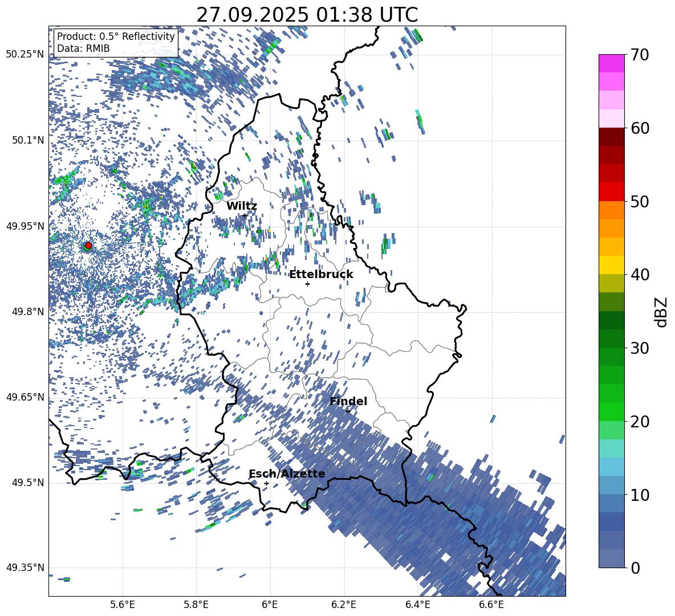Click the Findel station cross marker
The height and width of the screenshot is (616, 675).
pos(348,411)
